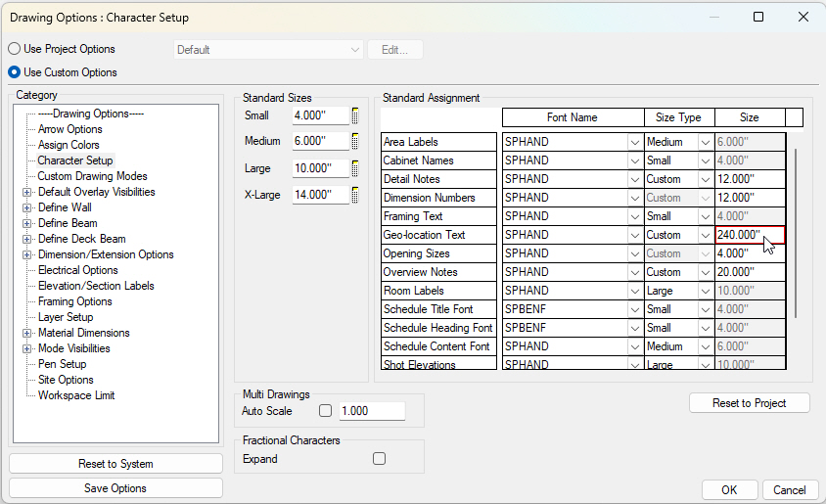Select Framing Options category
The width and height of the screenshot is (826, 504).
(x=74, y=301)
